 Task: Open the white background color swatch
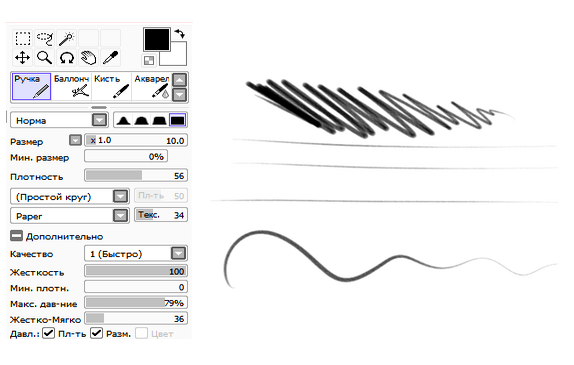coord(177,57)
